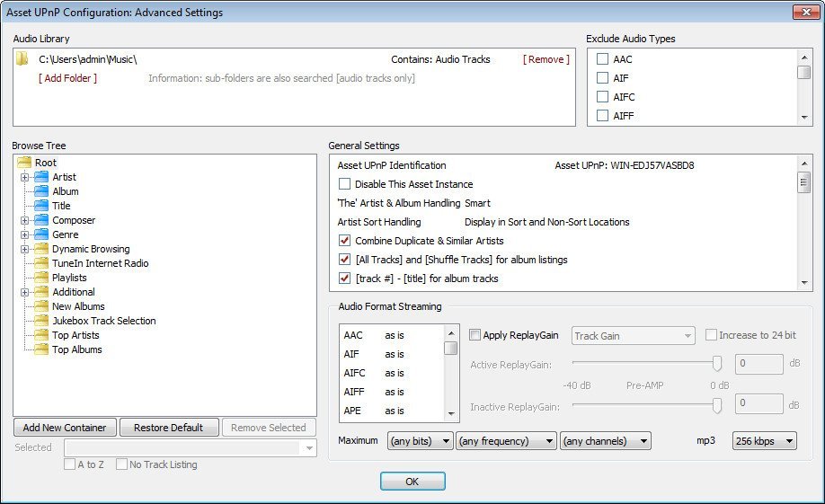Uncheck Combine Duplicate & Similar Artists
The height and width of the screenshot is (504, 825).
[344, 241]
